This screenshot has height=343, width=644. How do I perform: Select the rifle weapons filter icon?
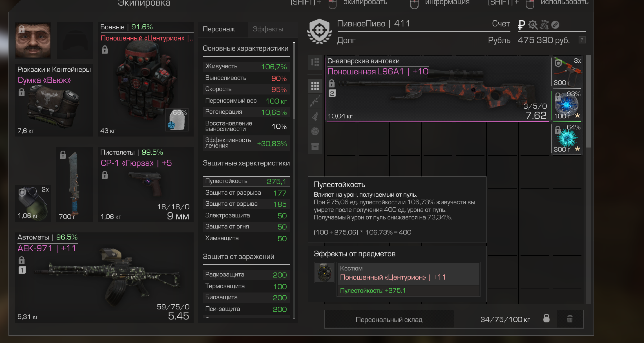[315, 101]
